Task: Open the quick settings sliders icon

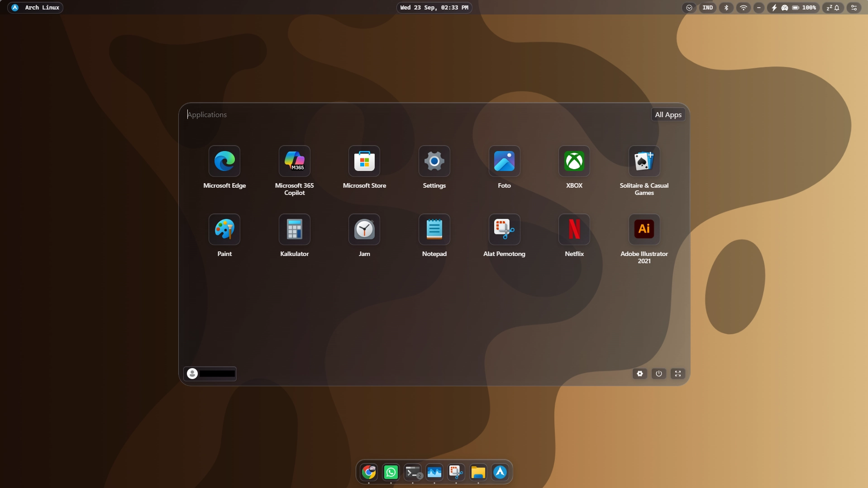Action: point(854,8)
